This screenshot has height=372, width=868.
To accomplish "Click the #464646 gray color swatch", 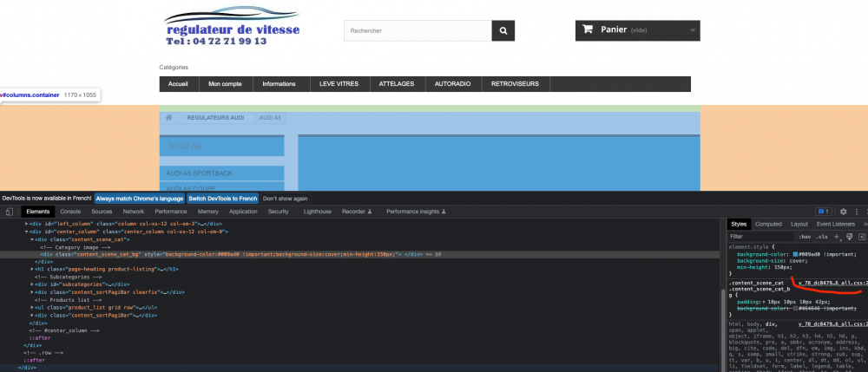I will click(795, 309).
